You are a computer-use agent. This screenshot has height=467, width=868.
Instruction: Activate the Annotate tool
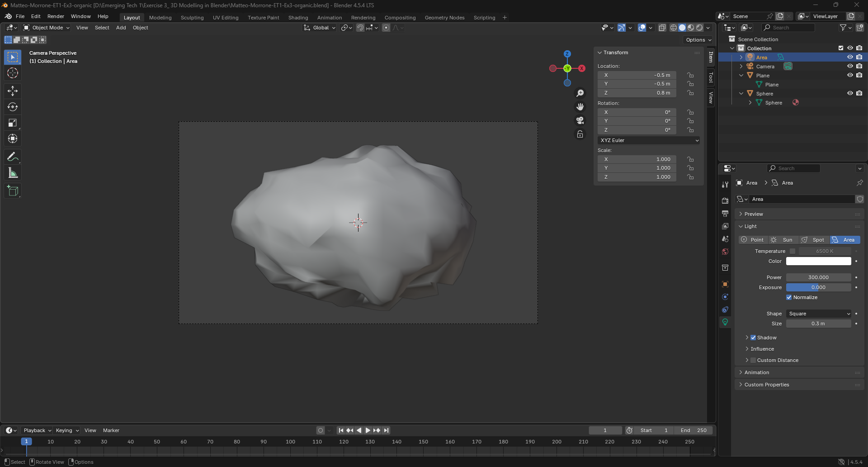point(13,157)
